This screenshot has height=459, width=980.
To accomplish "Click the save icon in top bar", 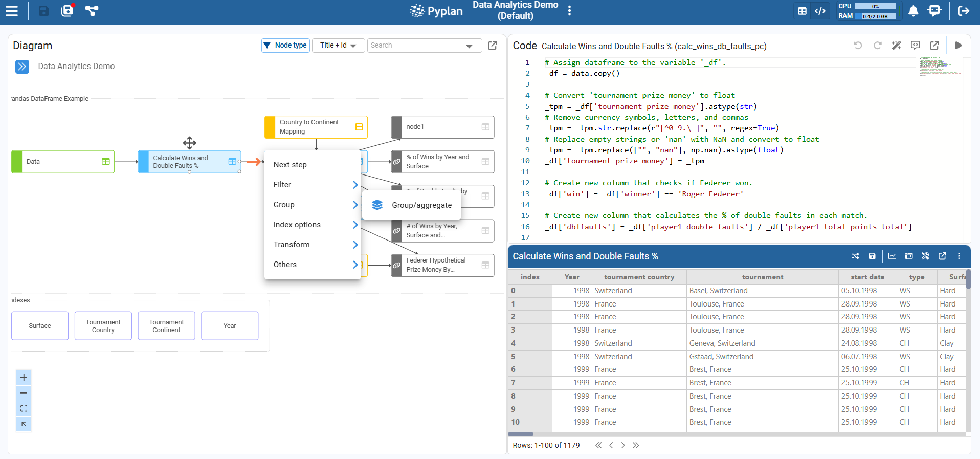I will click(x=44, y=11).
